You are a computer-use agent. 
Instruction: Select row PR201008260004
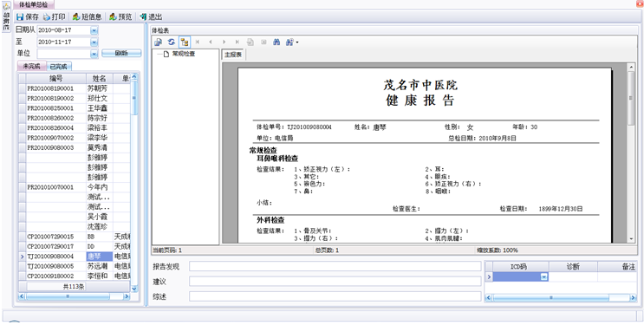point(74,127)
